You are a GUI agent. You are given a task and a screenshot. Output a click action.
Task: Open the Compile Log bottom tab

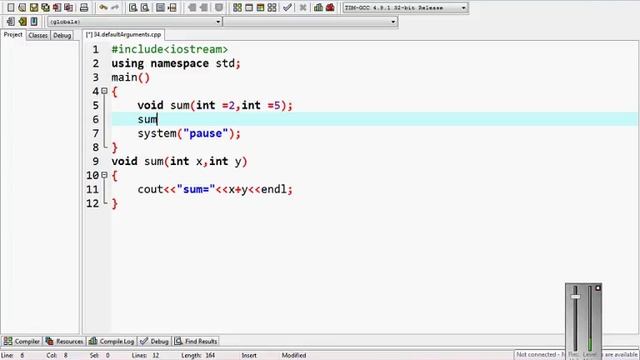111,341
